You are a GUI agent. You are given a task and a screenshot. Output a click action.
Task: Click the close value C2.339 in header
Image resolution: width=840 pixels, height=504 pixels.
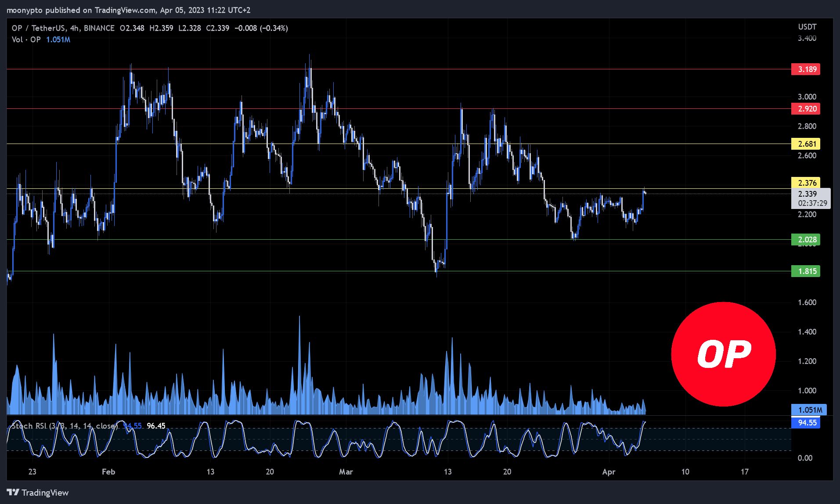pyautogui.click(x=218, y=28)
